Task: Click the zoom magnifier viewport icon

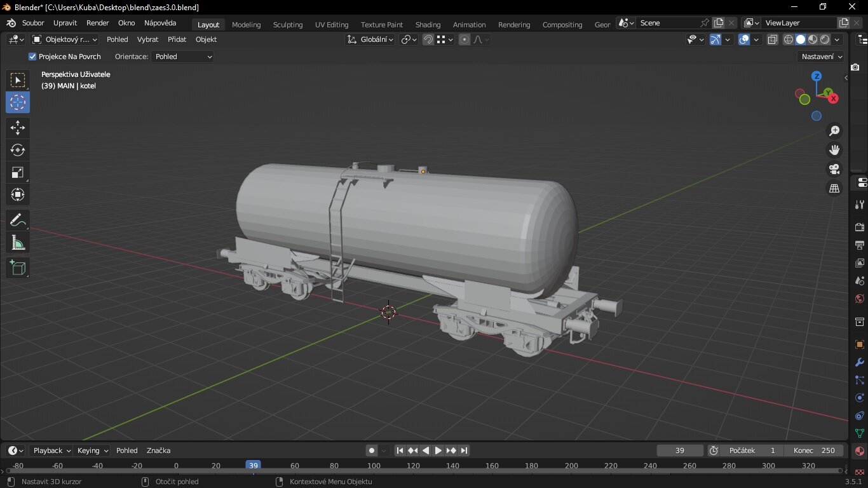Action: [834, 131]
